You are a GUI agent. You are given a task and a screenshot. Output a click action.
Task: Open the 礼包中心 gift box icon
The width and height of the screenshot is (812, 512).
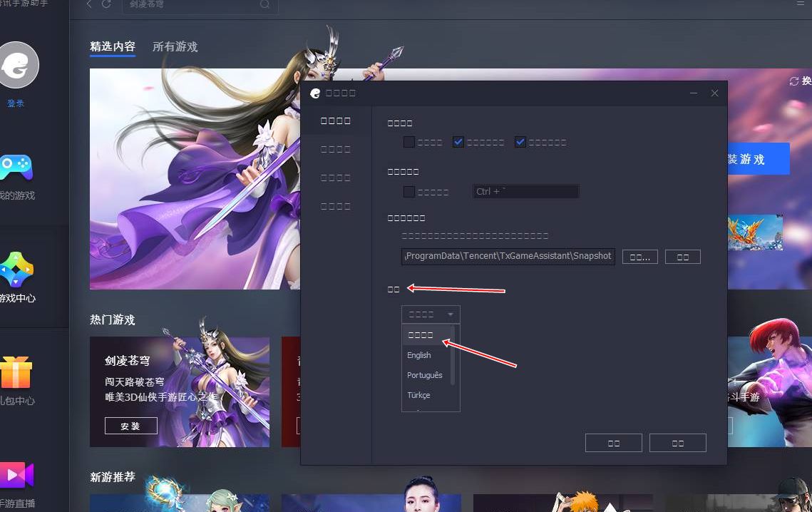[16, 372]
